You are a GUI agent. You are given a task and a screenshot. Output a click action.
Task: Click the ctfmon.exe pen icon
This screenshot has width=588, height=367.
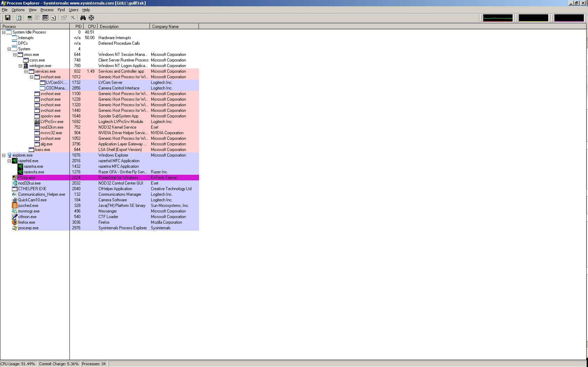tap(15, 217)
